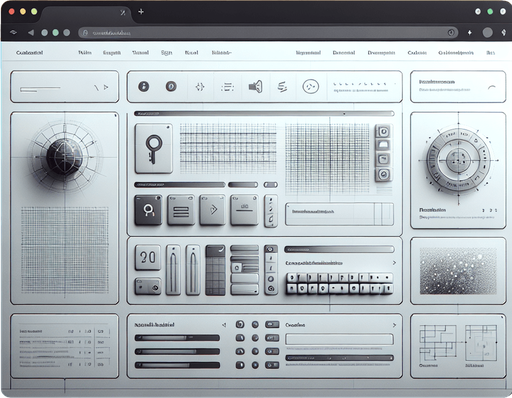
Task: Click the browser address bar
Action: click(x=268, y=33)
